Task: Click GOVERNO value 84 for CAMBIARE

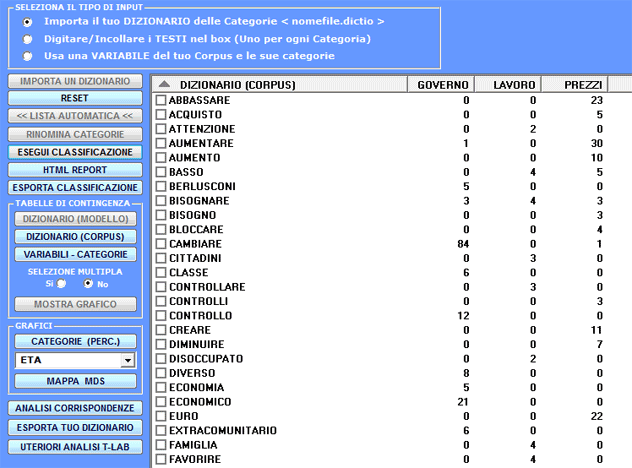Action: tap(463, 244)
